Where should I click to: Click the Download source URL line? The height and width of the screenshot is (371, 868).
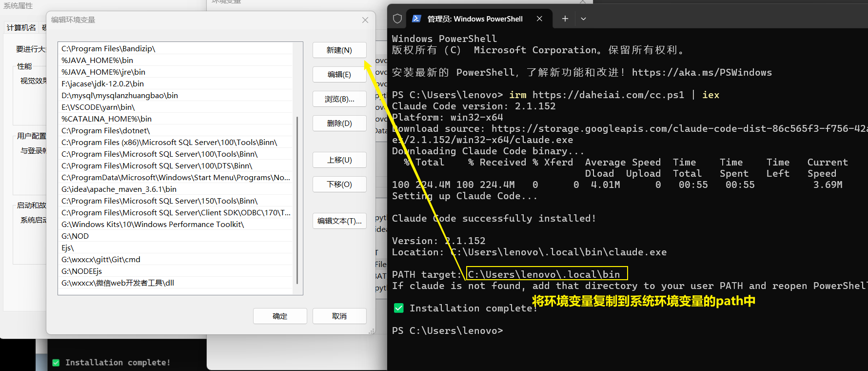point(630,129)
